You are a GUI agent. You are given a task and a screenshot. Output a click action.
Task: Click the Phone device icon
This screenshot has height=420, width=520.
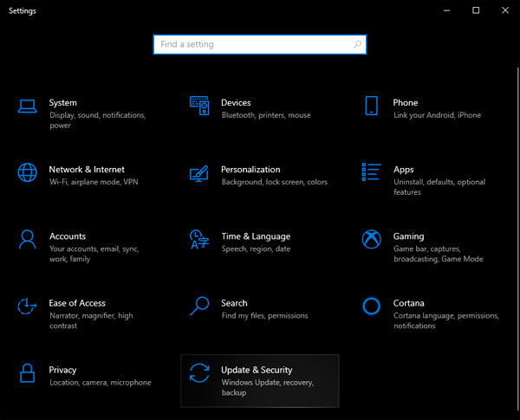(x=372, y=106)
